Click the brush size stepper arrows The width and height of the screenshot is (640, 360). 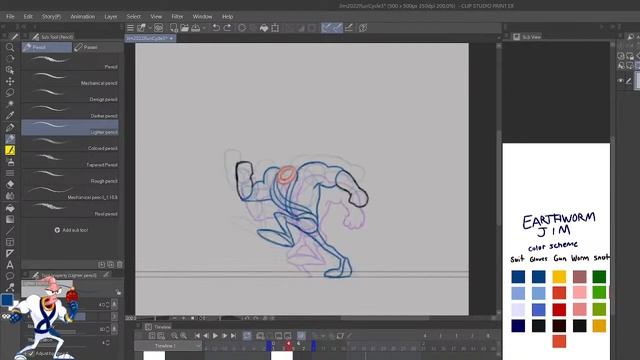click(108, 304)
